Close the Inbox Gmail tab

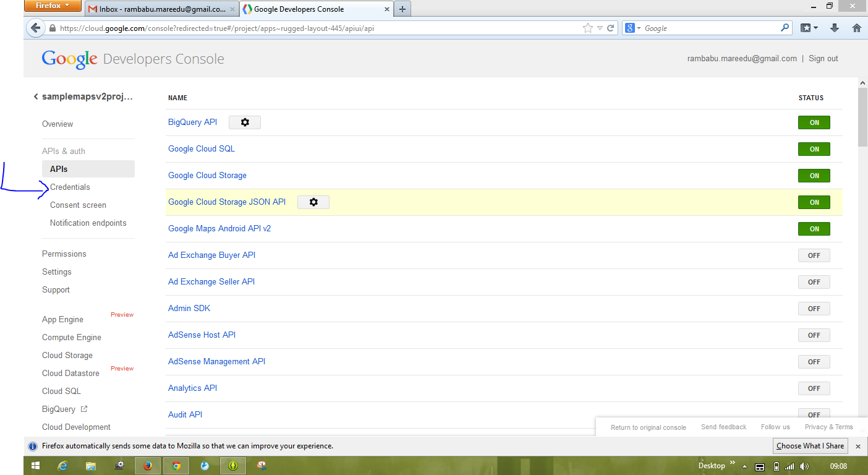click(231, 9)
